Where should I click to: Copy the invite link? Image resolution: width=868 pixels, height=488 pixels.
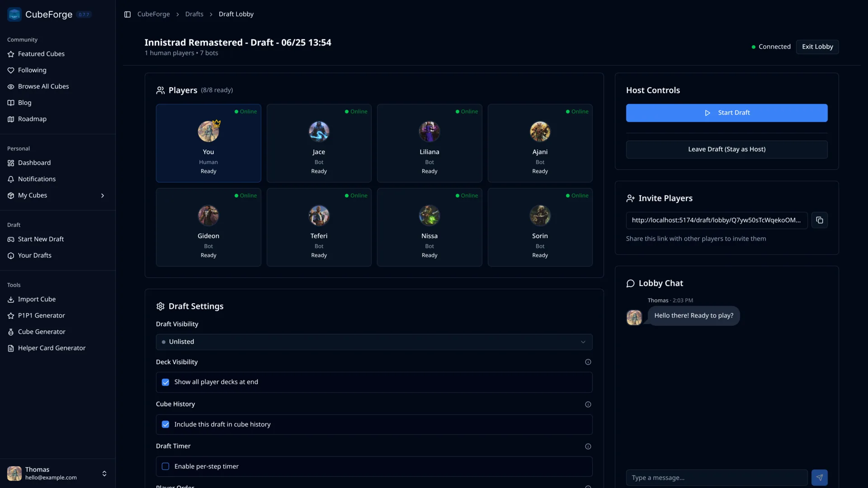pos(820,221)
